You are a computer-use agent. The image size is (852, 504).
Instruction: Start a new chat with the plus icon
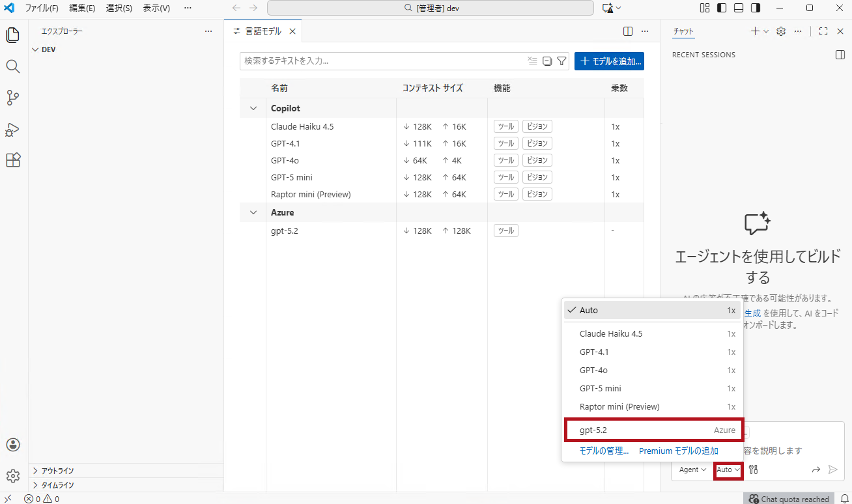[754, 31]
